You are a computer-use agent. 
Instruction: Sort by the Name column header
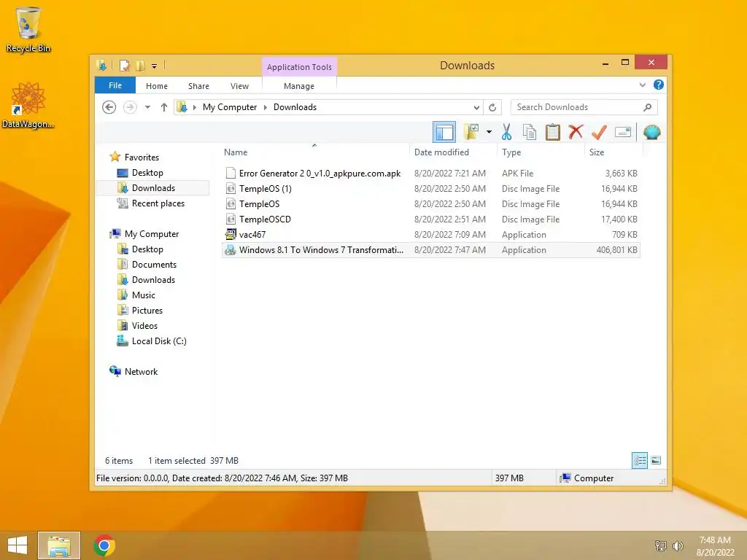(x=236, y=152)
